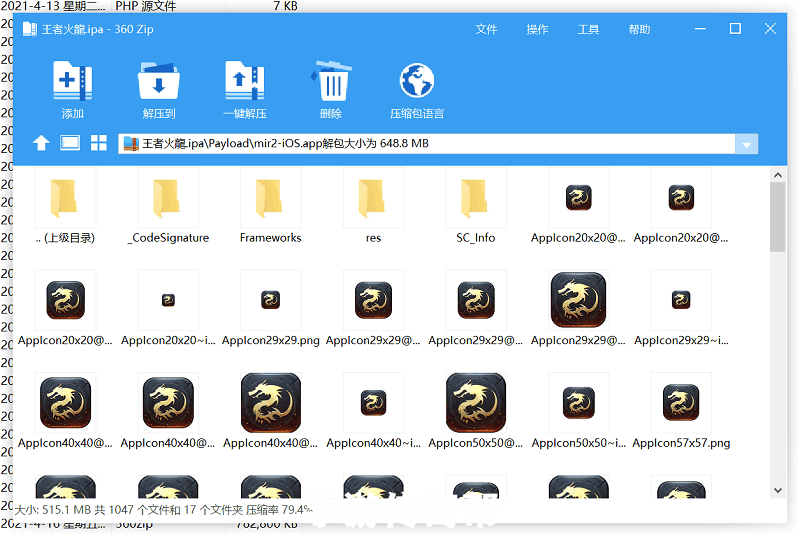
Task: Click the 删除 (Delete) trash icon
Action: point(331,81)
